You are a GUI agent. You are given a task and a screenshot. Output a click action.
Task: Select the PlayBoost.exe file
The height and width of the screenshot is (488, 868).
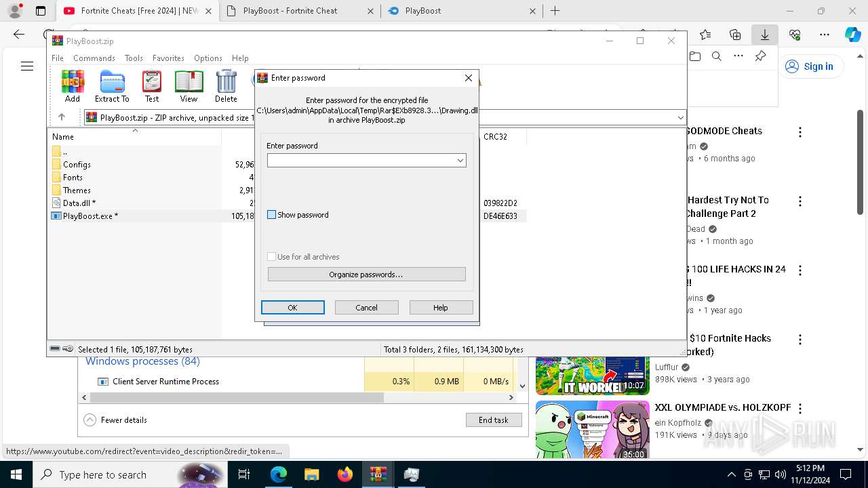click(x=90, y=216)
